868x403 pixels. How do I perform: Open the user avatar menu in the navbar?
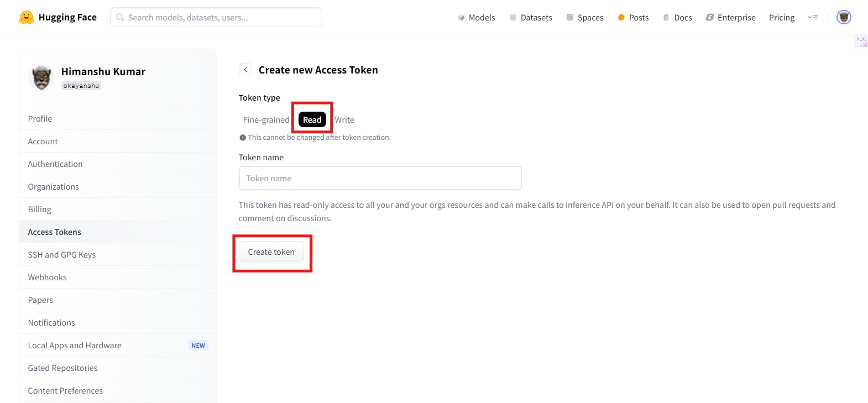(x=844, y=17)
